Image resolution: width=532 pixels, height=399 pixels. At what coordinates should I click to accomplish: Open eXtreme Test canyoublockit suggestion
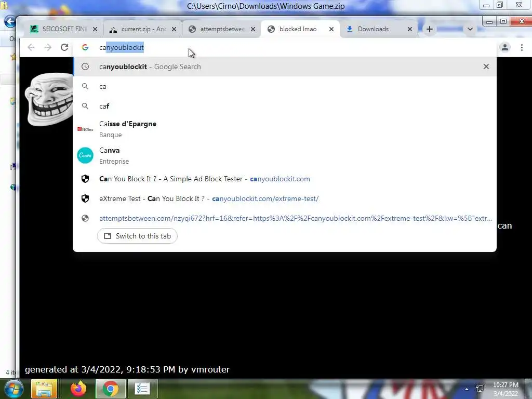tap(285, 198)
